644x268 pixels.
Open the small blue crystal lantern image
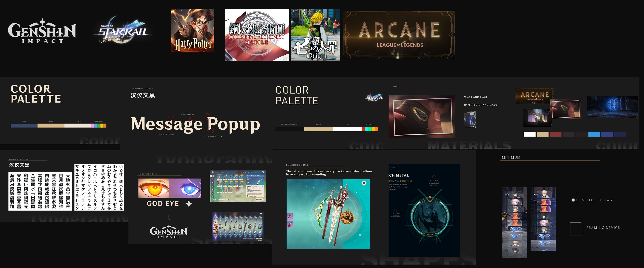point(470,120)
